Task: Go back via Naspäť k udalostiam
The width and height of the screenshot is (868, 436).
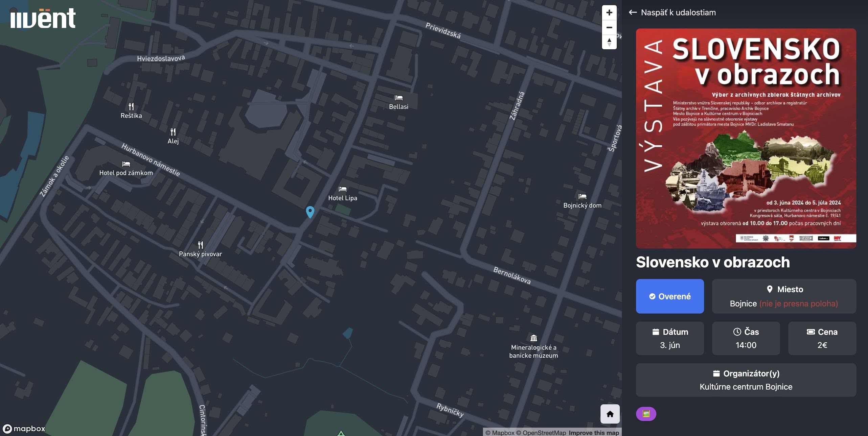Action: point(672,13)
